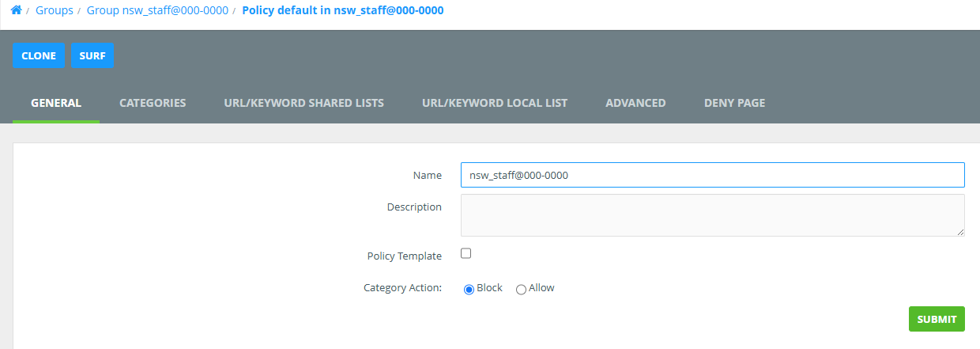This screenshot has height=349, width=980.
Task: Click inside the Description text area
Action: (711, 214)
